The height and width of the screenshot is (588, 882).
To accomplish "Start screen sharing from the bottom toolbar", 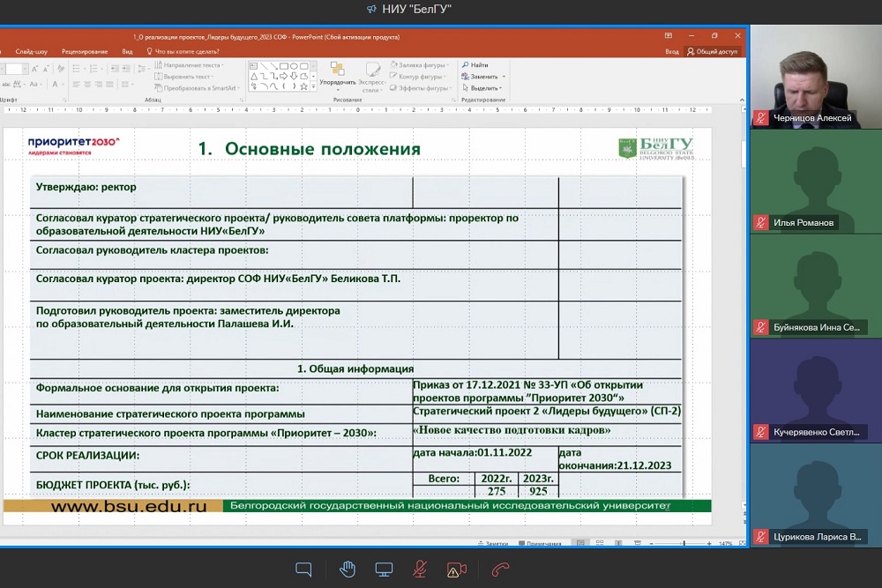I will pos(385,570).
